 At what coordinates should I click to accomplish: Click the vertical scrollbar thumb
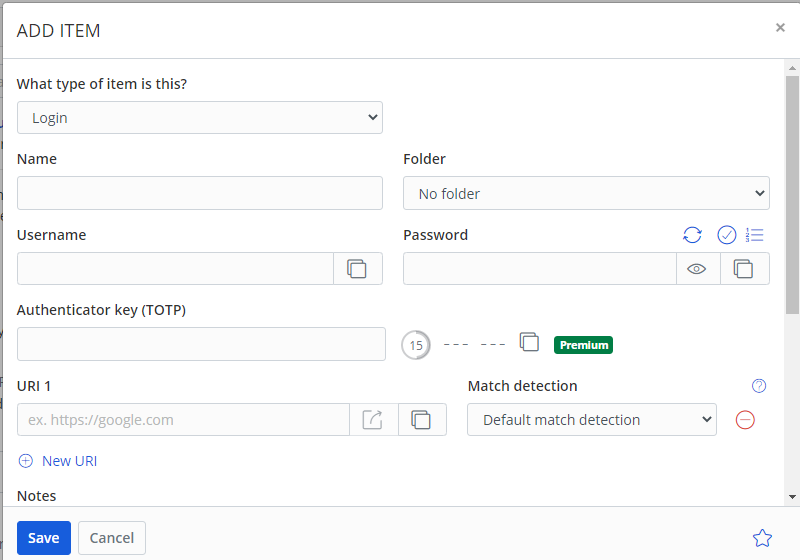792,195
